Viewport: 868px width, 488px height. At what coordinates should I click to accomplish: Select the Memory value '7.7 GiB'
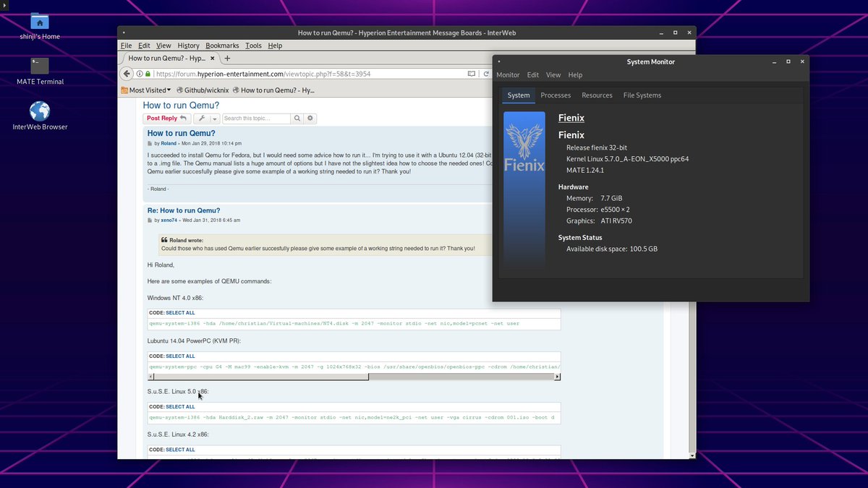(x=611, y=198)
